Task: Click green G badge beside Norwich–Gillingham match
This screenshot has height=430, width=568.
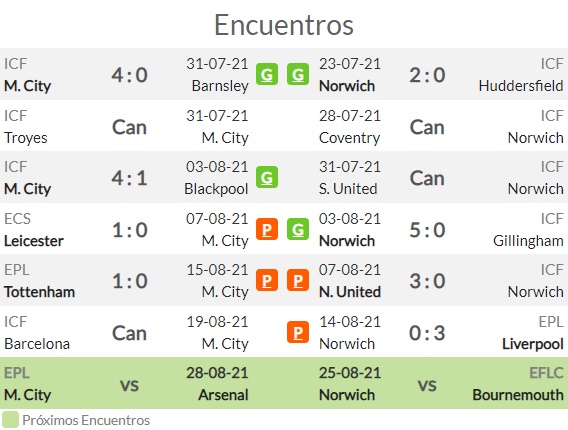Action: click(x=298, y=229)
